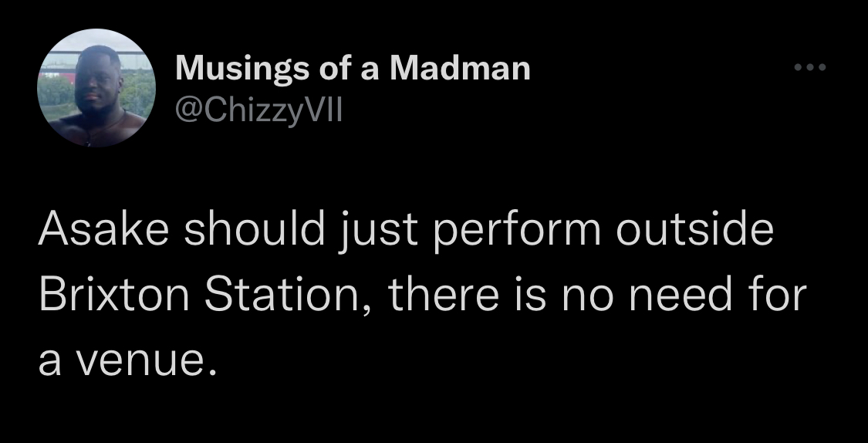Visit the @ChizzyVII handle

[x=259, y=110]
